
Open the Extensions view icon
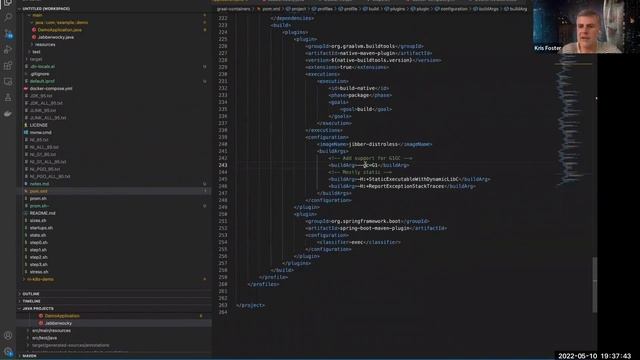8,66
